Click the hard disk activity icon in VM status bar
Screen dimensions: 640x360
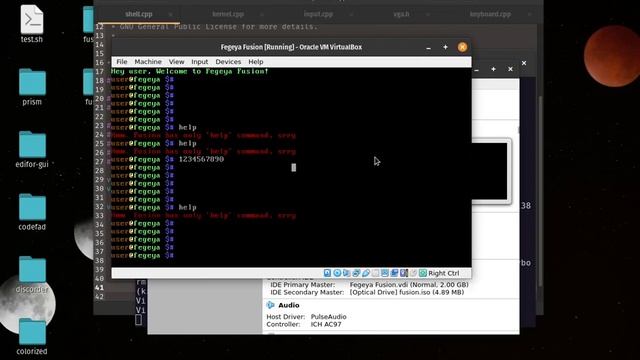point(327,273)
